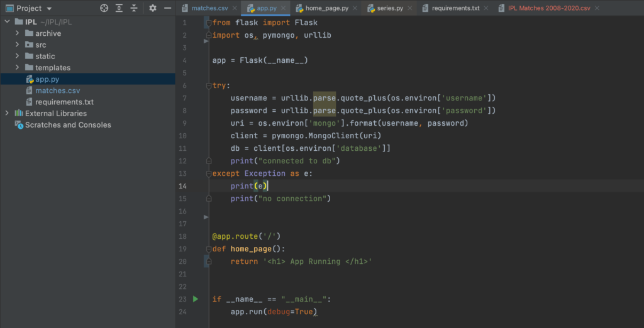
Task: Switch to the home_page.py tab
Action: click(327, 9)
